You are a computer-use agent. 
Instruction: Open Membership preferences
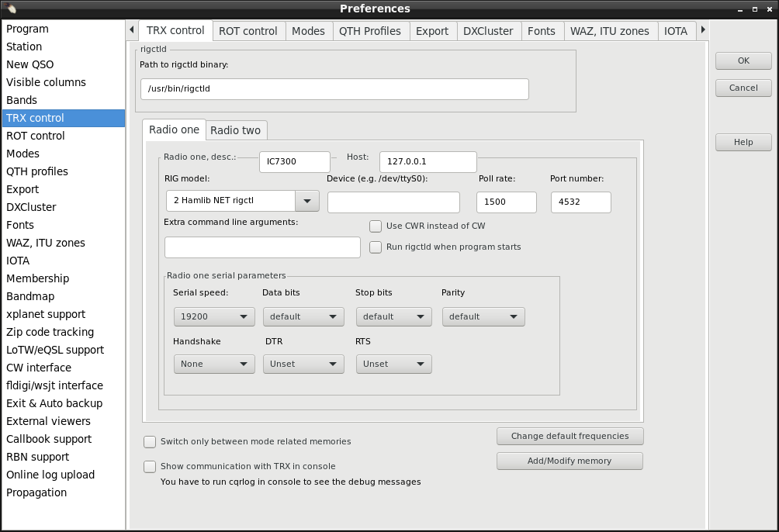tap(64, 278)
